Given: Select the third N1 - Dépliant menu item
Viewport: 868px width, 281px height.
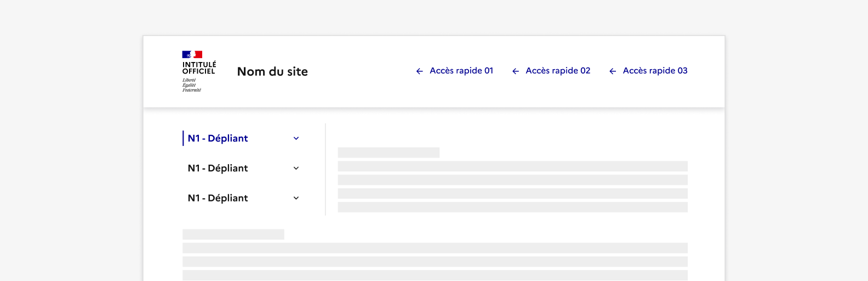Looking at the screenshot, I should coord(218,198).
